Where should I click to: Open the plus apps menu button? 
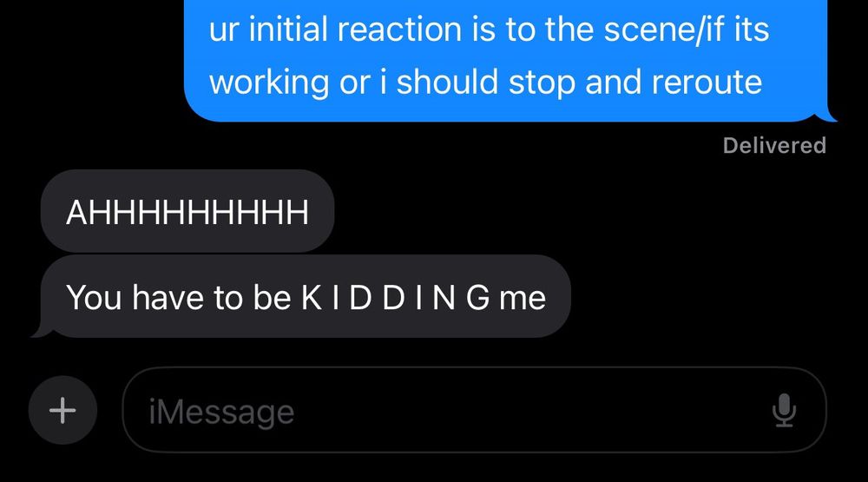[x=62, y=411]
